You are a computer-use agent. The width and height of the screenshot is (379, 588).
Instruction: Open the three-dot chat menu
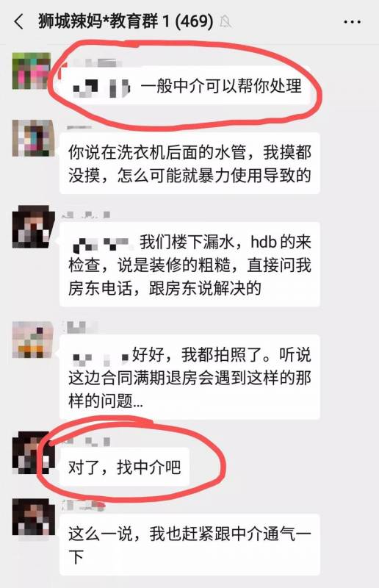(x=352, y=22)
